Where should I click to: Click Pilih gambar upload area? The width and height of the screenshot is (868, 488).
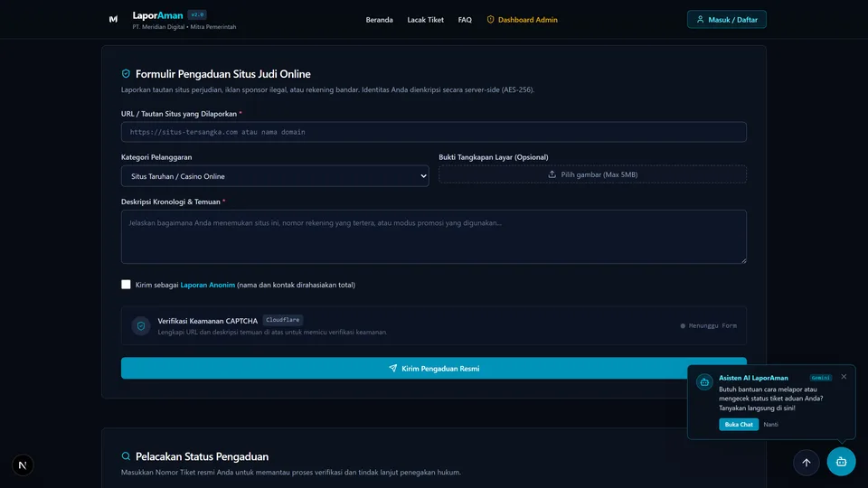coord(592,174)
